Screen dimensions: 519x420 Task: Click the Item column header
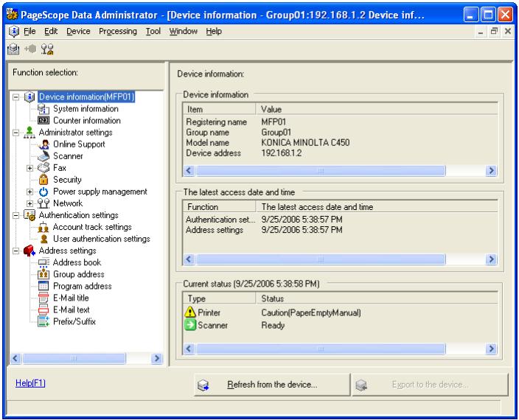219,109
